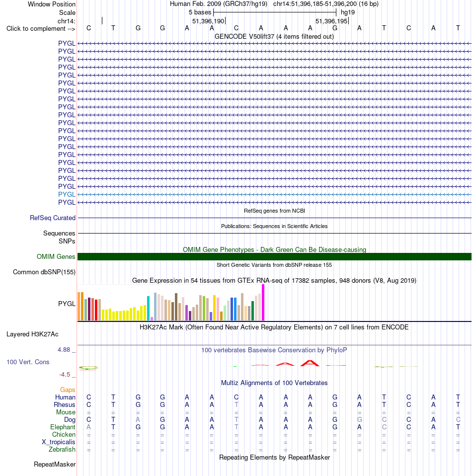Click the -4.5 lower conservation scale value

(x=65, y=375)
